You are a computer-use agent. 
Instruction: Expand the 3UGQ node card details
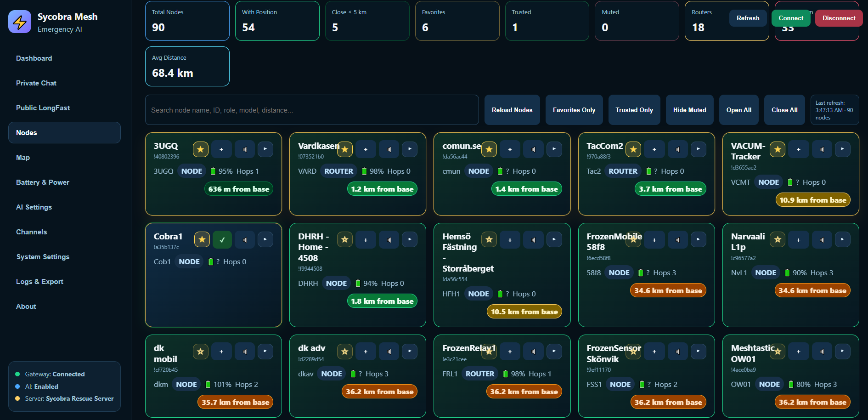[x=265, y=149]
